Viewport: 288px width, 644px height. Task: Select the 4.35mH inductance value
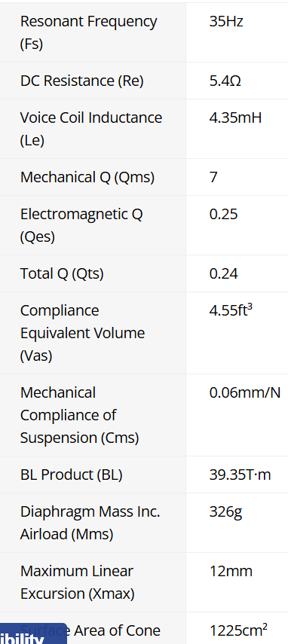(235, 118)
